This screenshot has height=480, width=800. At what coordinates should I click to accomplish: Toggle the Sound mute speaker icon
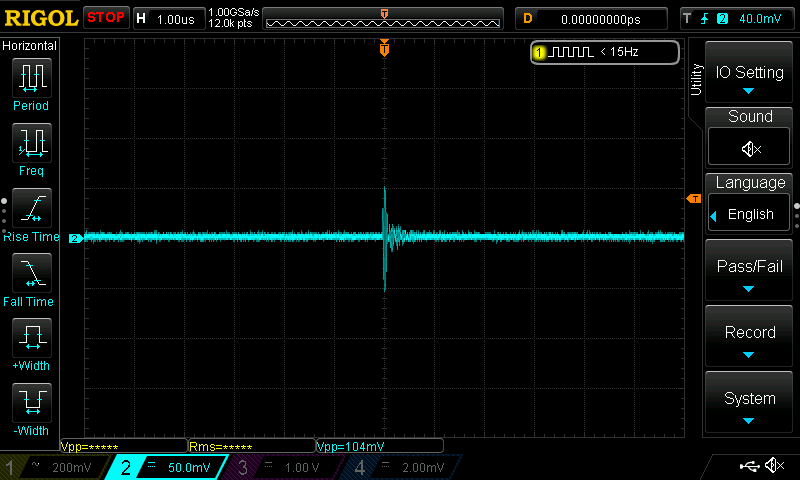(x=749, y=147)
